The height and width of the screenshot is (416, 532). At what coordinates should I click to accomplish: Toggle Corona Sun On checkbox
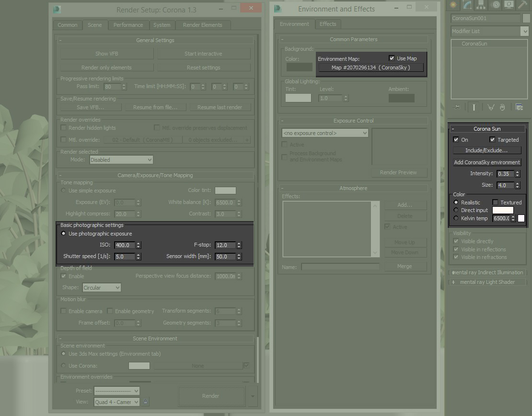click(x=456, y=140)
